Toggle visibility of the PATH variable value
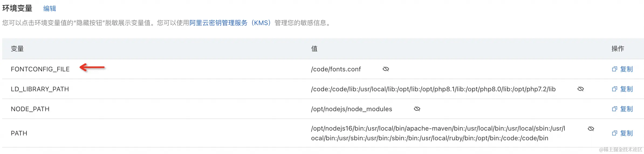Viewport: 644px width, 154px height. point(591,129)
